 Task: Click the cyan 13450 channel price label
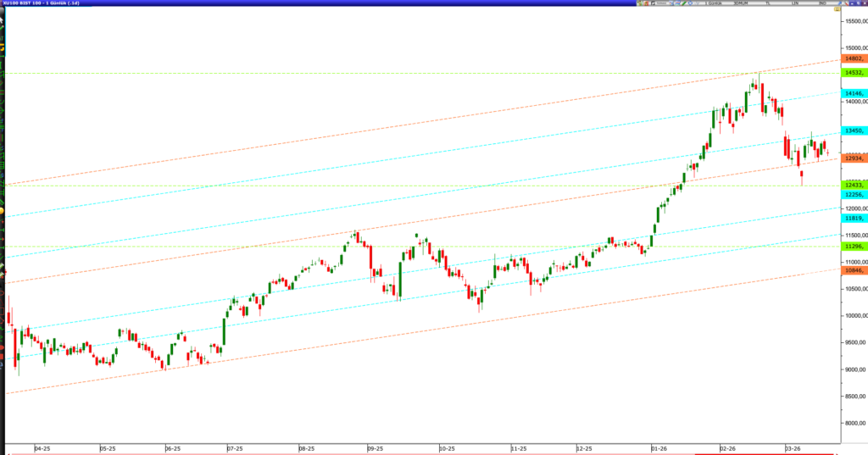854,130
